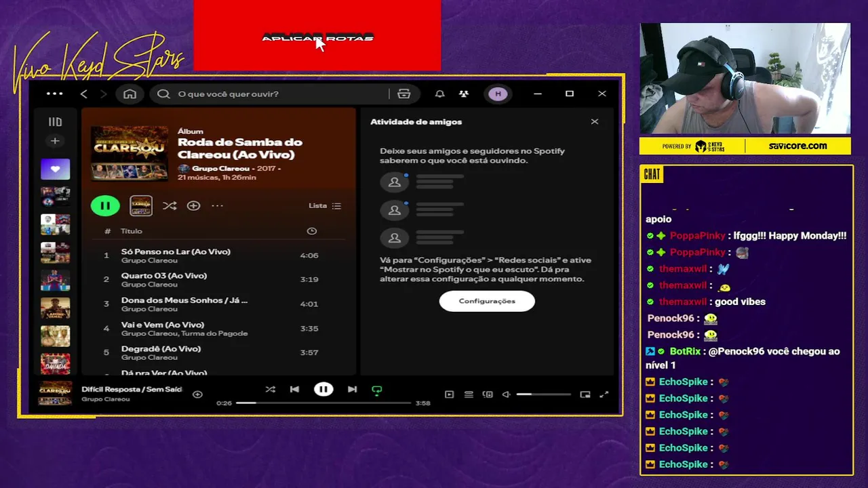Screen dimensions: 868x488
Task: Click "savicore.com" on the webcam banner
Action: 797,146
